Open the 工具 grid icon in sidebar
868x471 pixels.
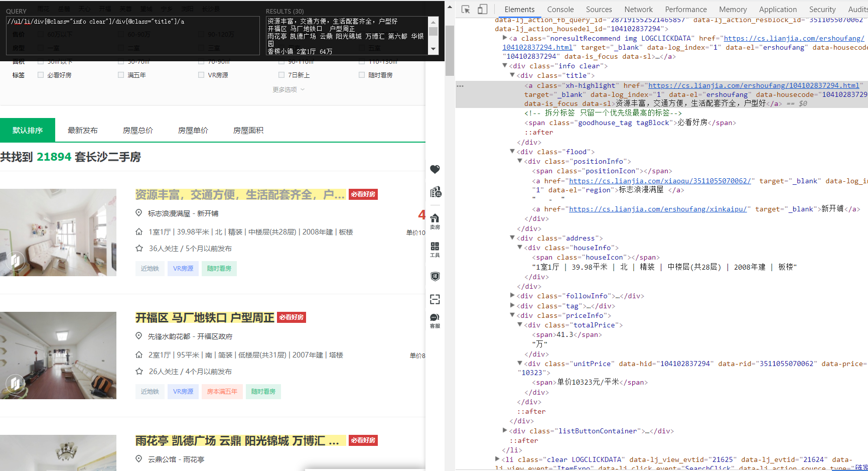tap(435, 250)
